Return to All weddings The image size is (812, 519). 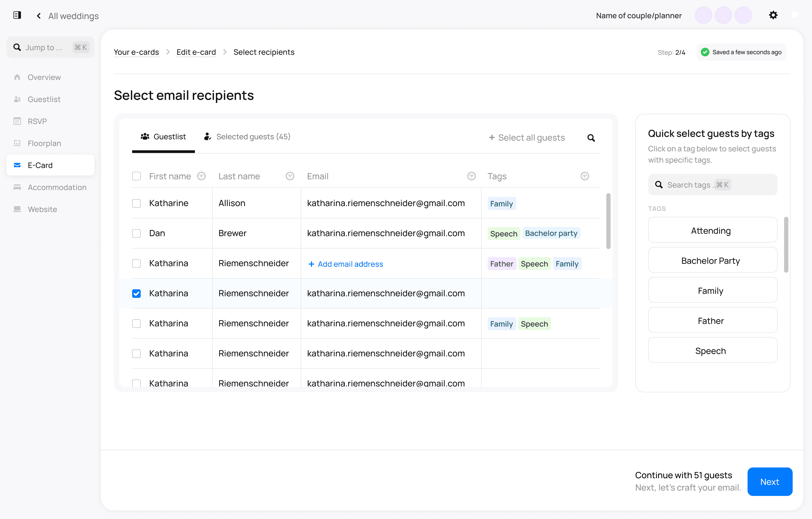click(73, 16)
